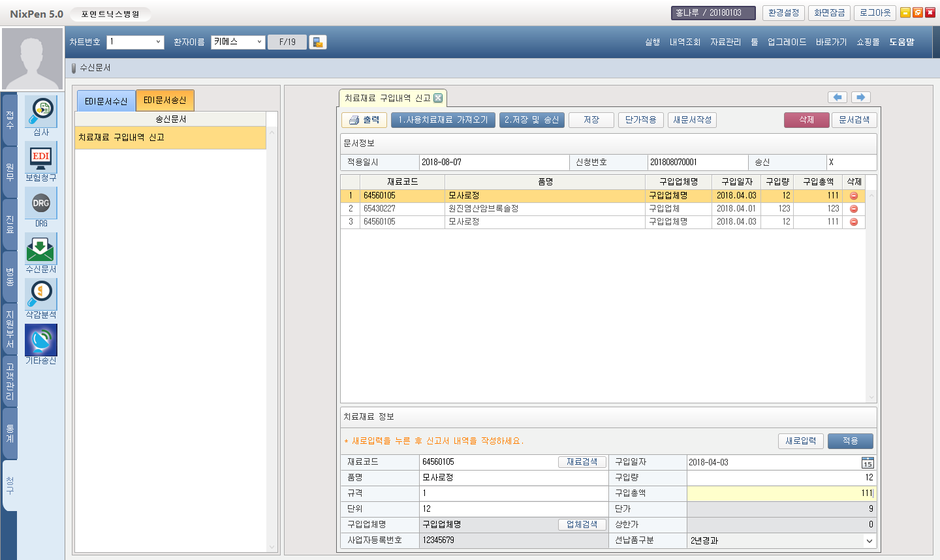This screenshot has height=560, width=940.
Task: Open the 선납품구분 dropdown
Action: (x=869, y=540)
